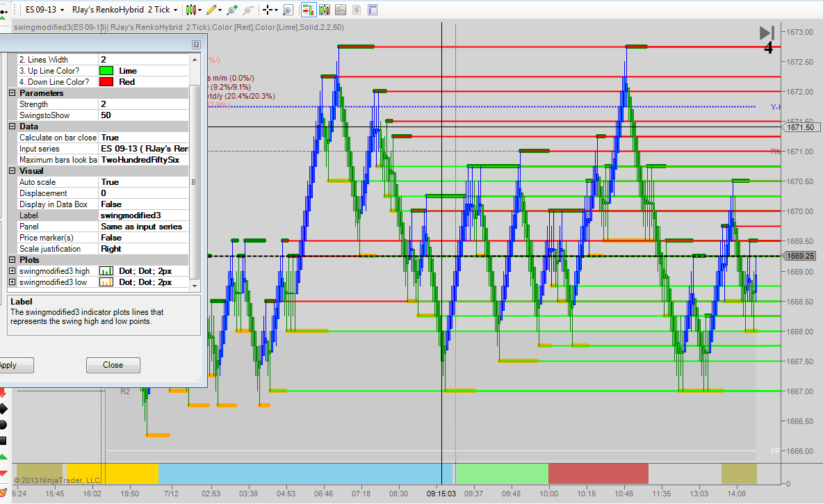This screenshot has height=504, width=823.
Task: Open the chart Properties icon
Action: (373, 10)
